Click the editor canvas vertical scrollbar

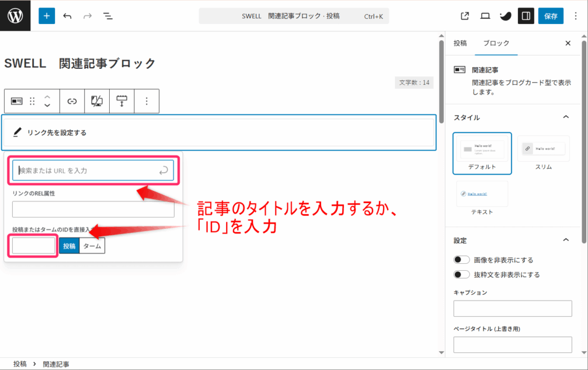pyautogui.click(x=442, y=81)
